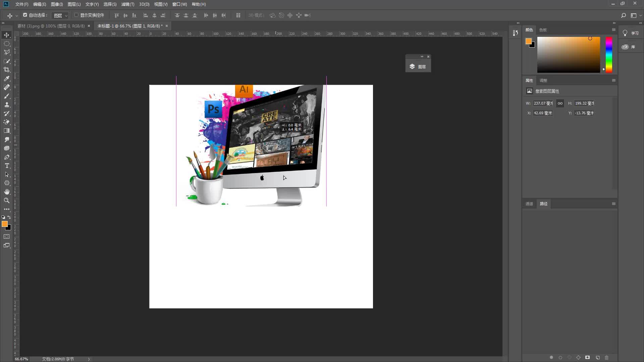Click the W width field 237.07
The height and width of the screenshot is (362, 644).
pyautogui.click(x=543, y=103)
